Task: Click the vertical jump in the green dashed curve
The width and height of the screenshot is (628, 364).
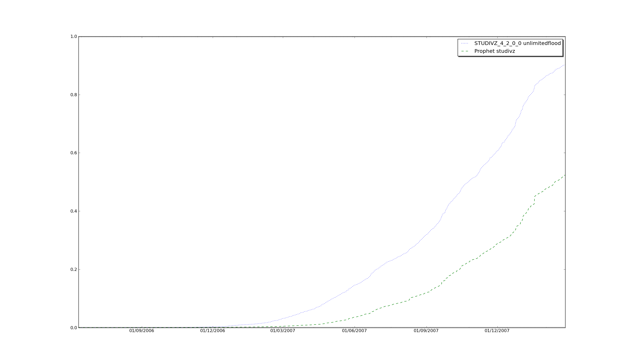Action: (534, 200)
